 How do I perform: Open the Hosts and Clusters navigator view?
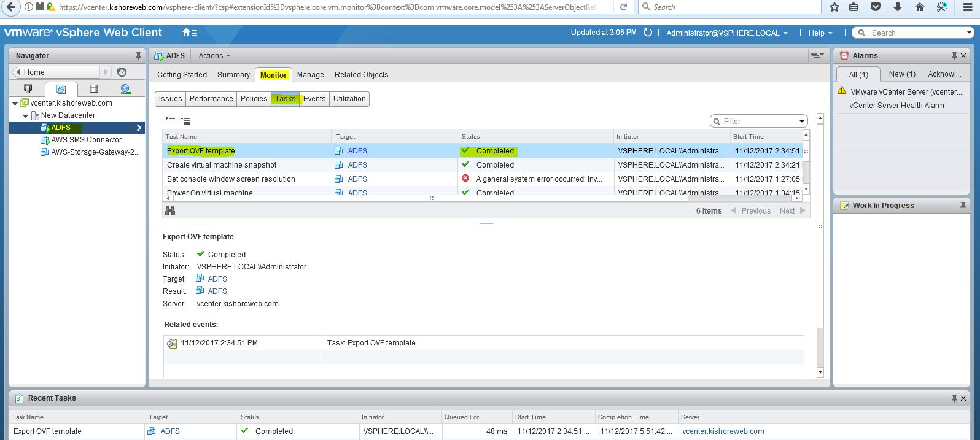pyautogui.click(x=28, y=89)
